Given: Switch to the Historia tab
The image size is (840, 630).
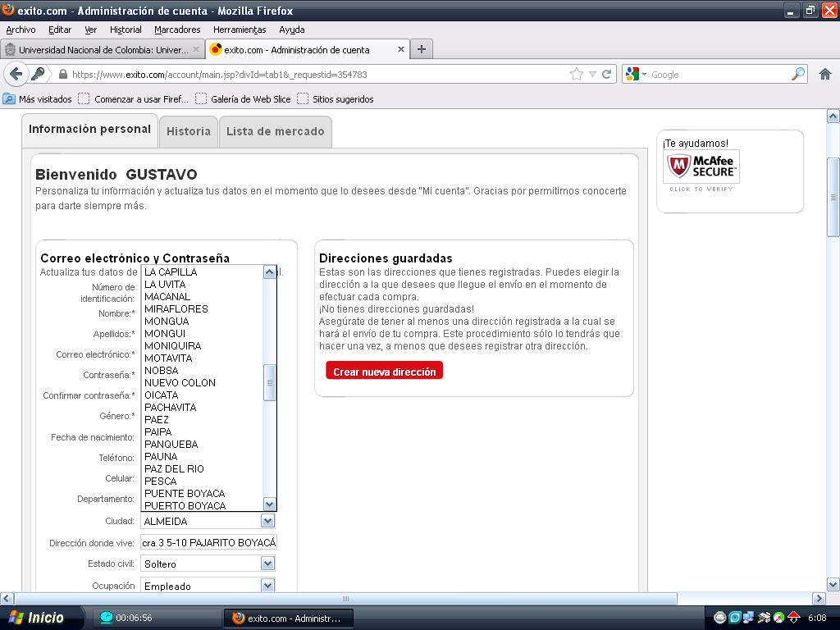Looking at the screenshot, I should pyautogui.click(x=189, y=131).
